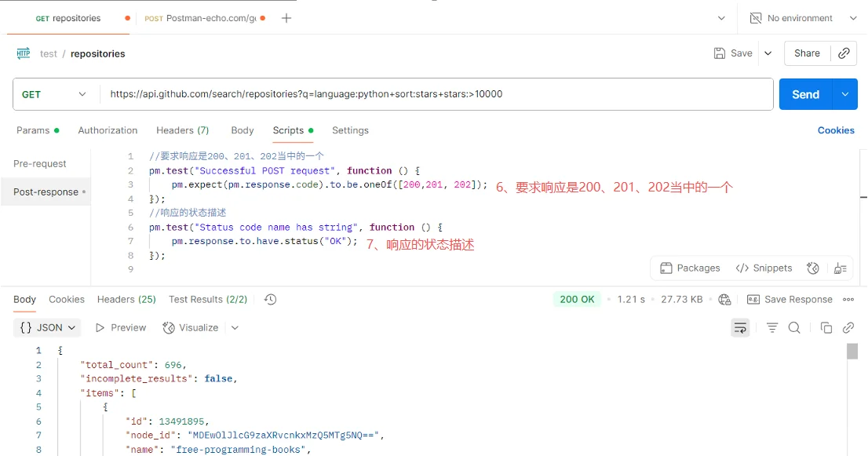868x456 pixels.
Task: Click the 27.73 KB response size
Action: (x=681, y=299)
